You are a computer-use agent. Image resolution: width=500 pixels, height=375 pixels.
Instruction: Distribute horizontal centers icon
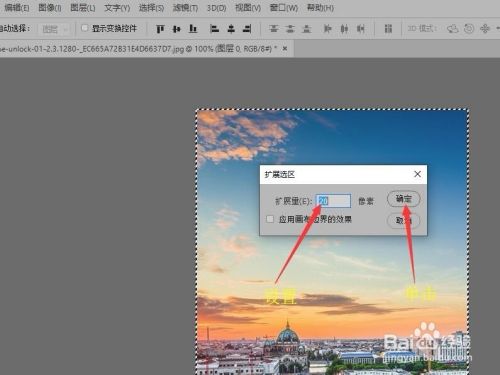click(344, 29)
